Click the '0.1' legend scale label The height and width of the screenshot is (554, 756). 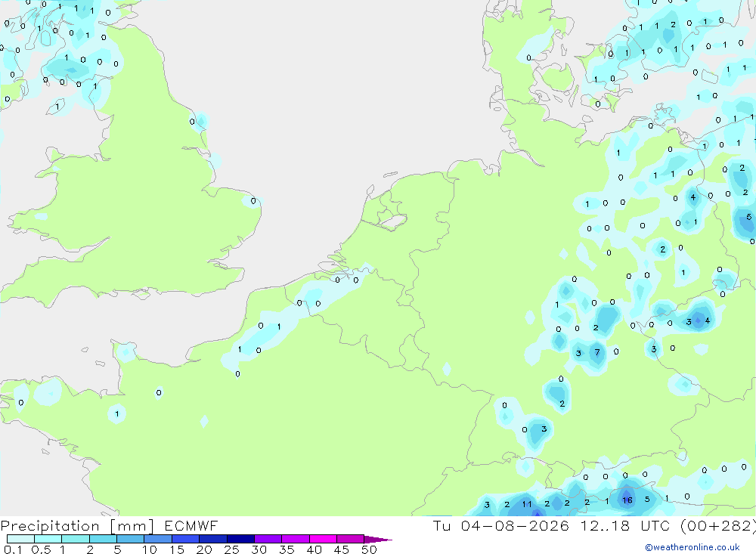13,549
